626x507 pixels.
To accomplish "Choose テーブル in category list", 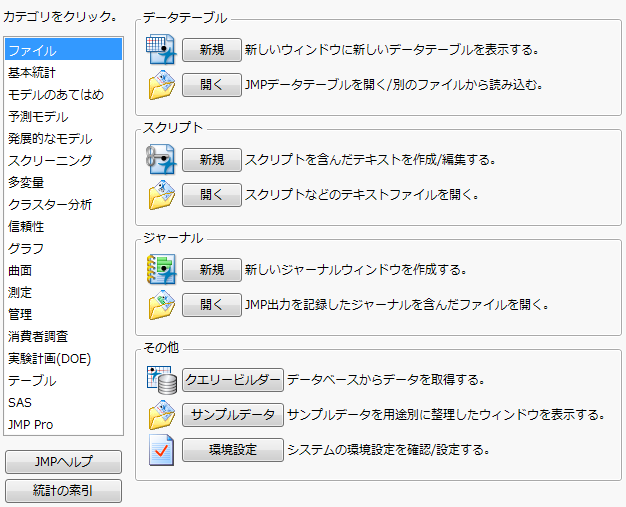I will pos(63,380).
